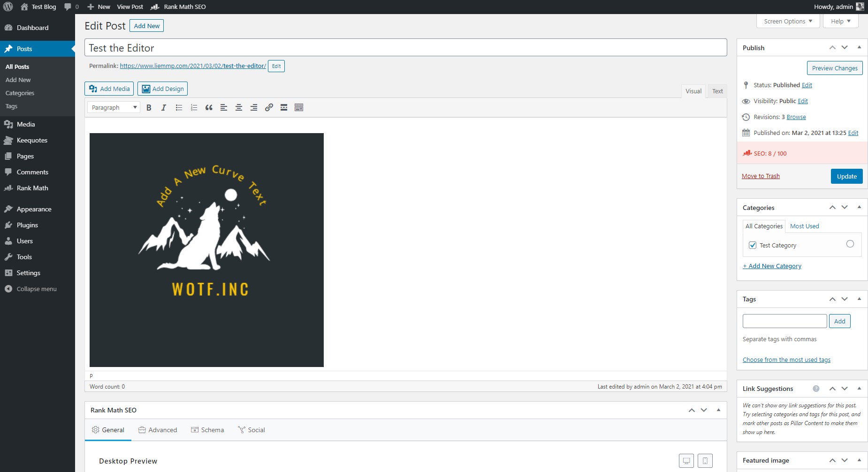Move Link Suggestions panel up
Viewport: 868px width, 472px height.
pos(832,389)
